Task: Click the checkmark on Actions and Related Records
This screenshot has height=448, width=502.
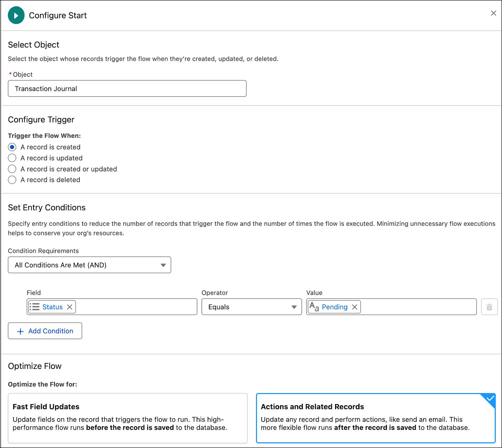Action: pos(490,399)
